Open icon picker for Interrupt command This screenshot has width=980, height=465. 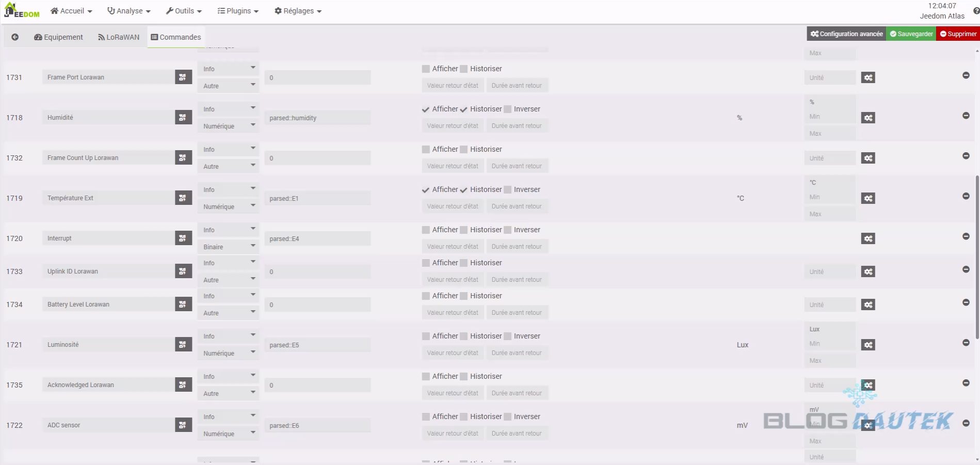(183, 238)
